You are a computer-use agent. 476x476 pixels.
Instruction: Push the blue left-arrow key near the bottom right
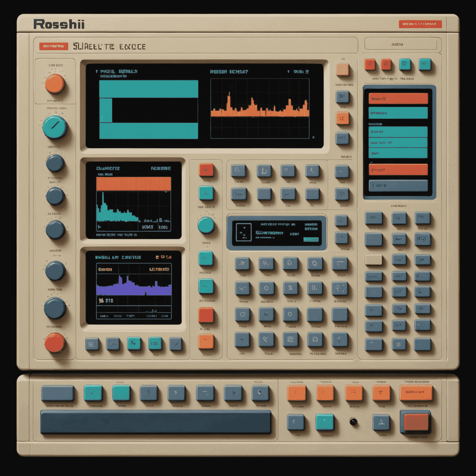295,422
